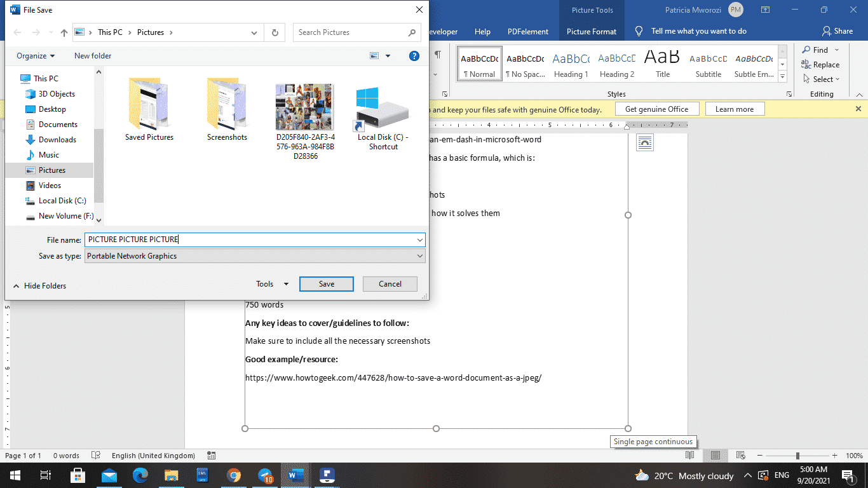Image resolution: width=868 pixels, height=488 pixels.
Task: Click the Up one level arrow
Action: pos(64,32)
